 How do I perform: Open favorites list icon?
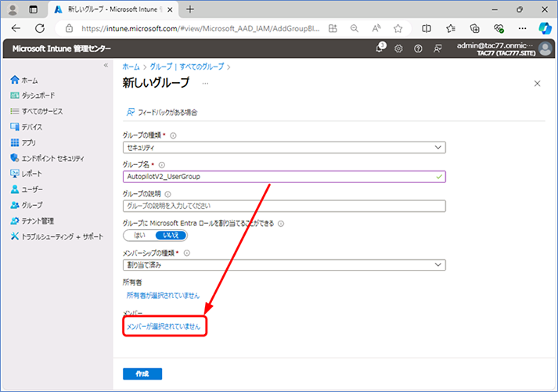451,28
